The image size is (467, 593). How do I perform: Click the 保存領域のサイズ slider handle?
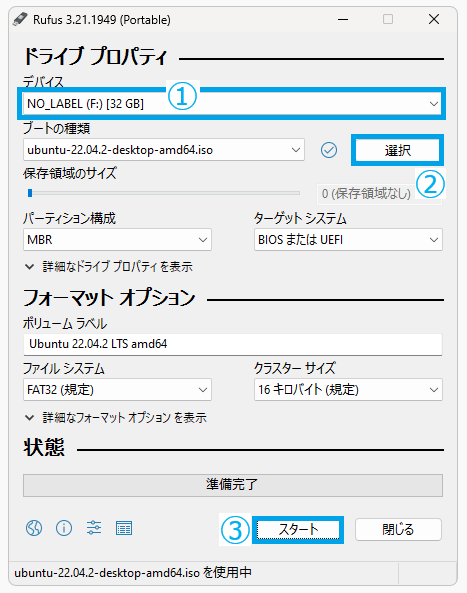click(30, 193)
